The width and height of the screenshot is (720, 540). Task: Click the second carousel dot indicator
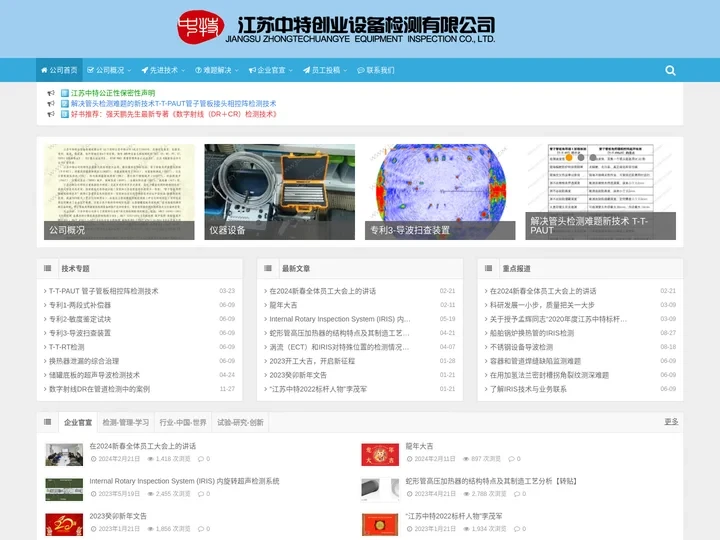pyautogui.click(x=581, y=158)
